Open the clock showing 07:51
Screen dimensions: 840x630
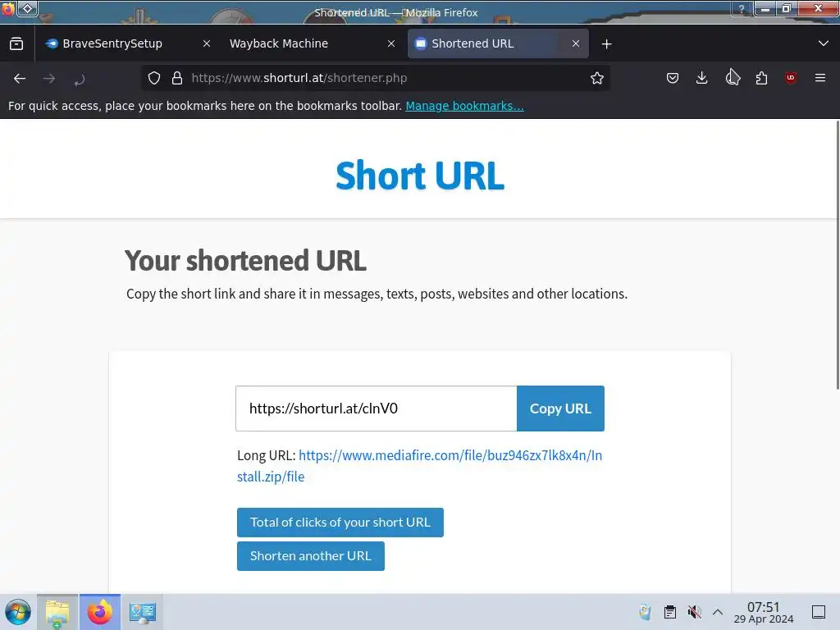pyautogui.click(x=764, y=612)
